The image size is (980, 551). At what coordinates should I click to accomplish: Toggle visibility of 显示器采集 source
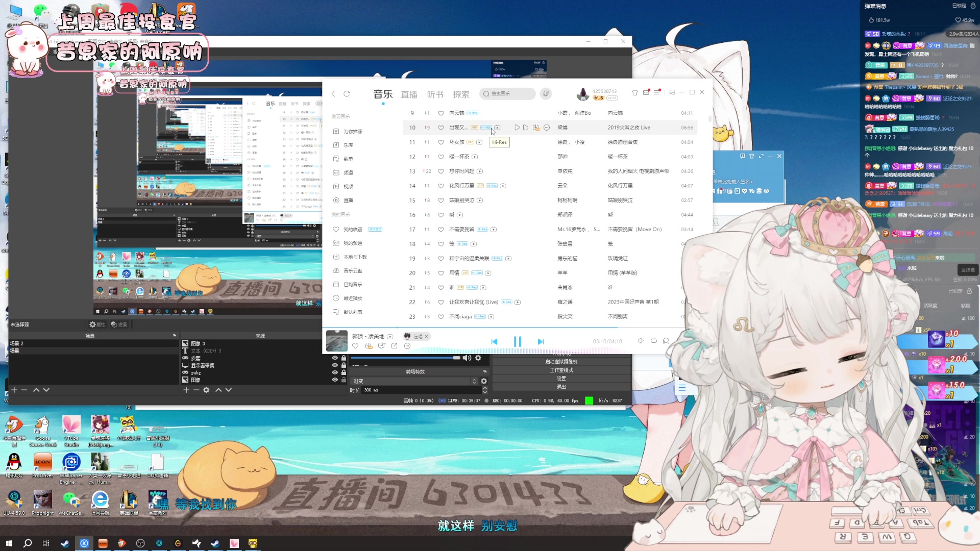pyautogui.click(x=335, y=365)
